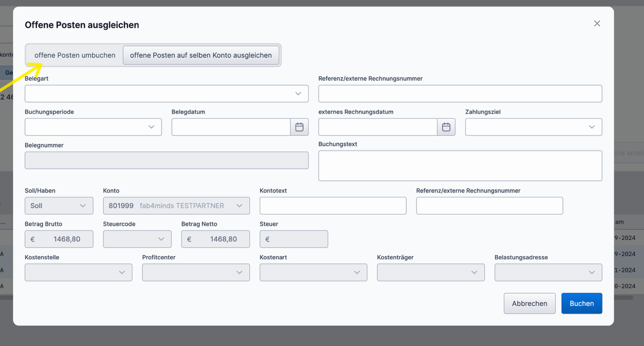Click the Buchen button
This screenshot has width=644, height=346.
[x=582, y=303]
